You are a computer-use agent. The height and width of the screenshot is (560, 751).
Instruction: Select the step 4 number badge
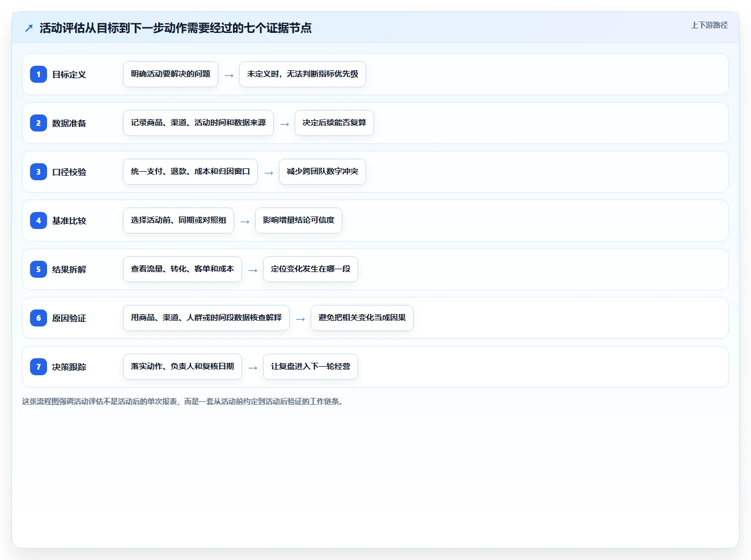pyautogui.click(x=39, y=220)
